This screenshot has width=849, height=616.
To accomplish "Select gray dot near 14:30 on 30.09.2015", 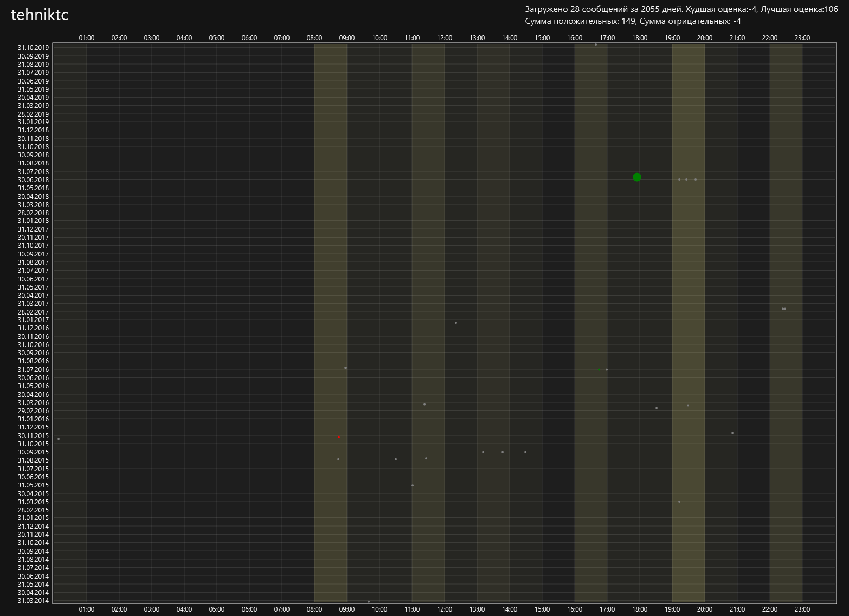I will [525, 452].
